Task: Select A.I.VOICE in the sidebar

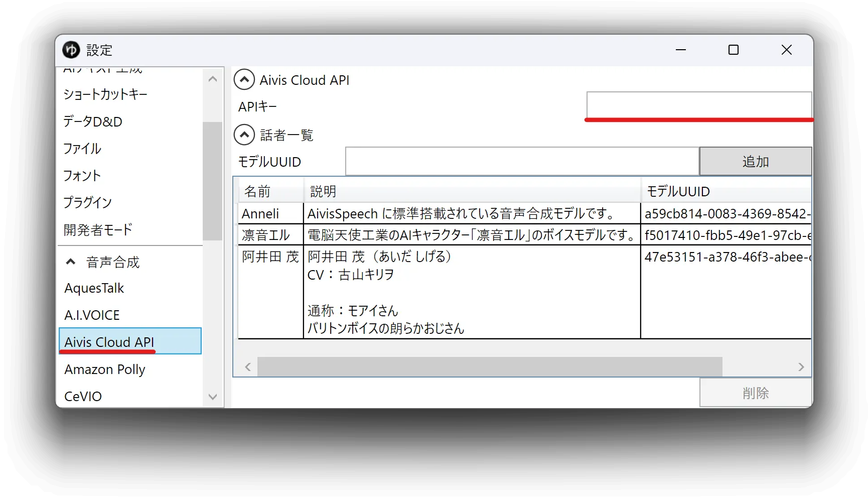Action: click(92, 315)
